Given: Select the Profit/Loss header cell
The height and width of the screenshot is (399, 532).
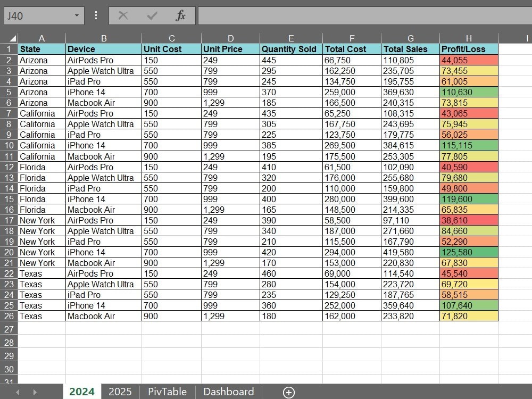Looking at the screenshot, I should click(469, 49).
